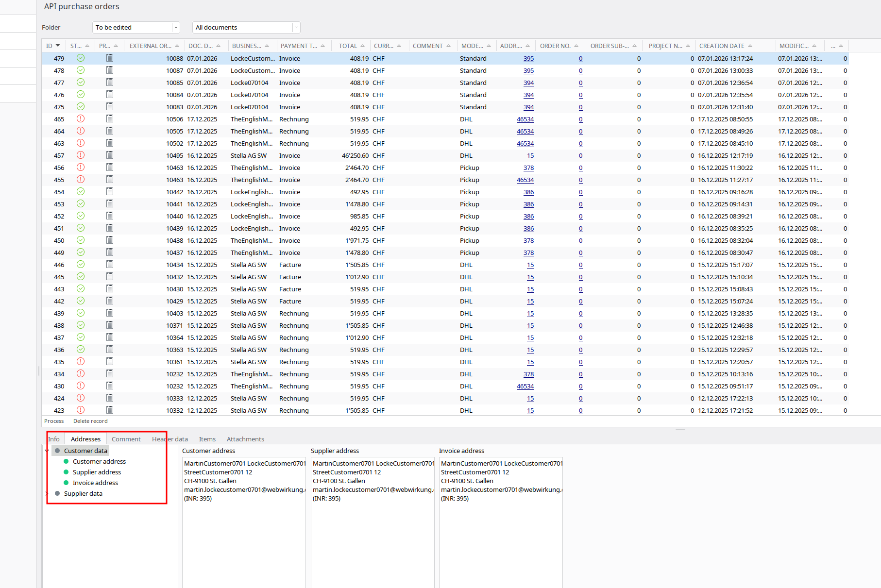Sort by CREATION DATE column header
881x588 pixels.
(722, 46)
